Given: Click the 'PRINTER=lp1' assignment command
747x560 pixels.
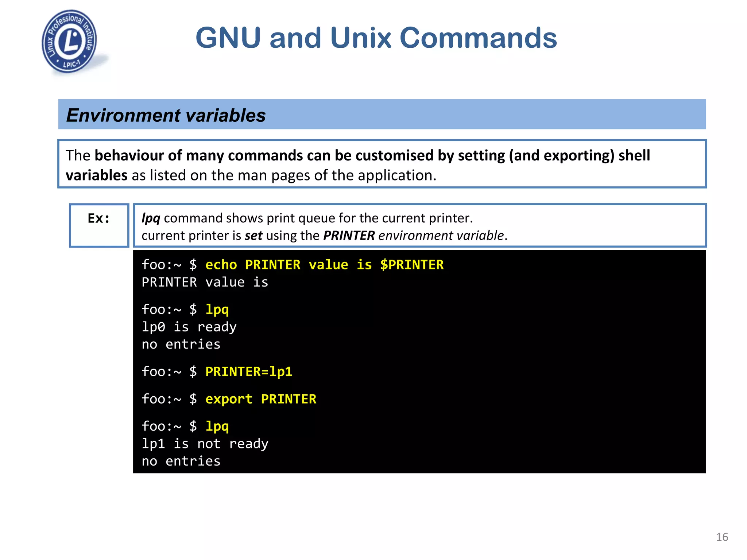Looking at the screenshot, I should point(249,372).
